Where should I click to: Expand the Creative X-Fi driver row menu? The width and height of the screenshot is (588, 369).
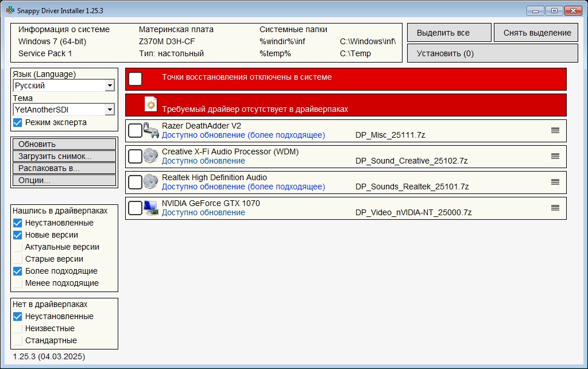555,156
